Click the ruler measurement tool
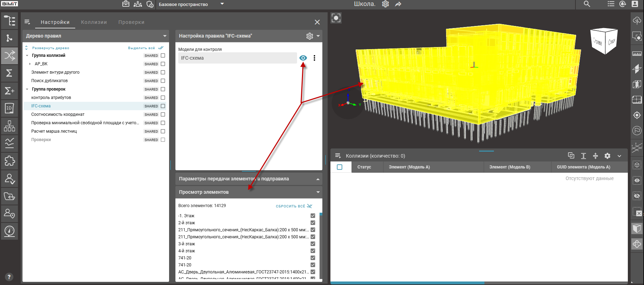Viewport: 644px width, 285px height. tap(637, 54)
